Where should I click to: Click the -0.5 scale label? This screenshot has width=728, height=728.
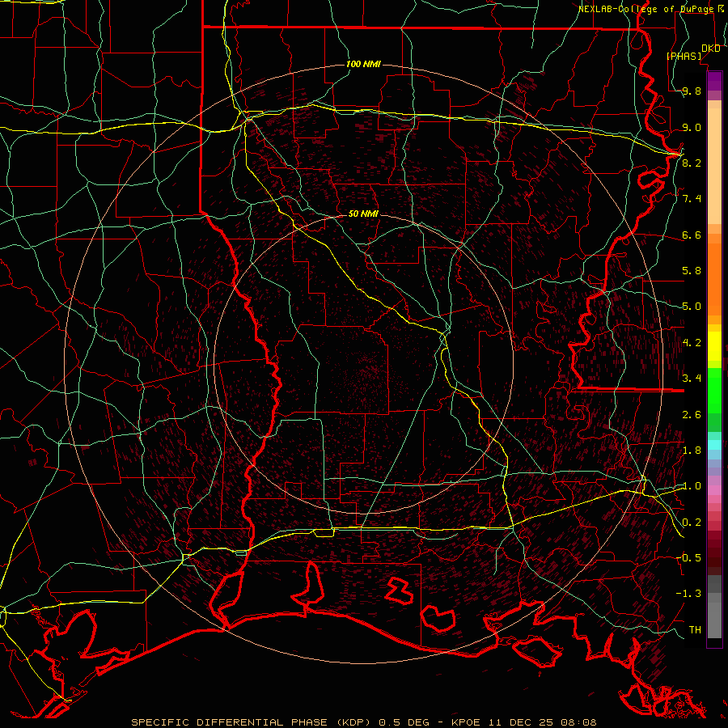click(x=688, y=557)
